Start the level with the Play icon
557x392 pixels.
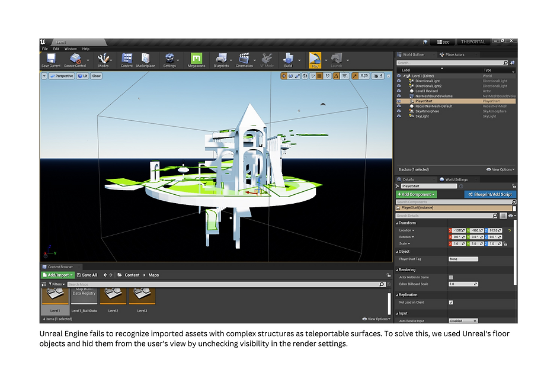(x=315, y=59)
